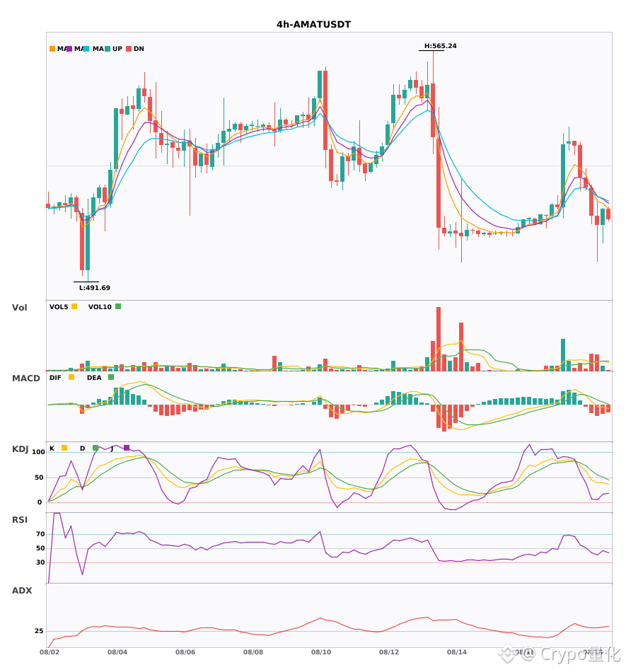Viewport: 626px width, 672px height.
Task: Click the L:491.69 low price label
Action: pyautogui.click(x=95, y=288)
